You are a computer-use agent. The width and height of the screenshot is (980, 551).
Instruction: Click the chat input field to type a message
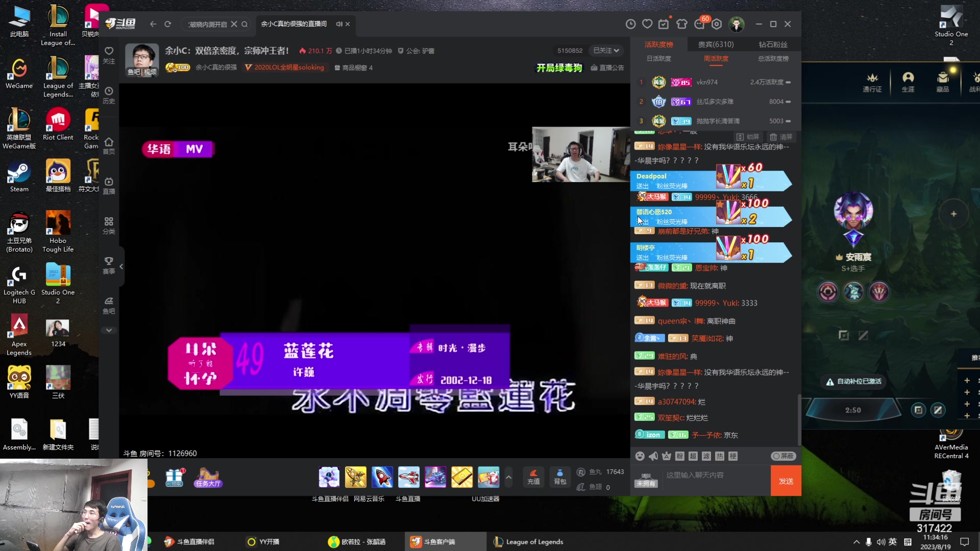coord(715,474)
